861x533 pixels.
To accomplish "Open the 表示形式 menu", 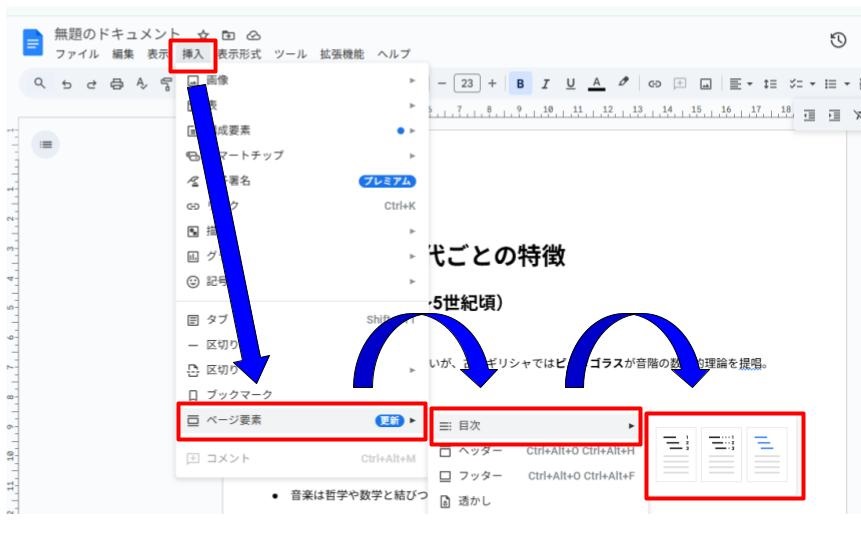I will pos(239,54).
